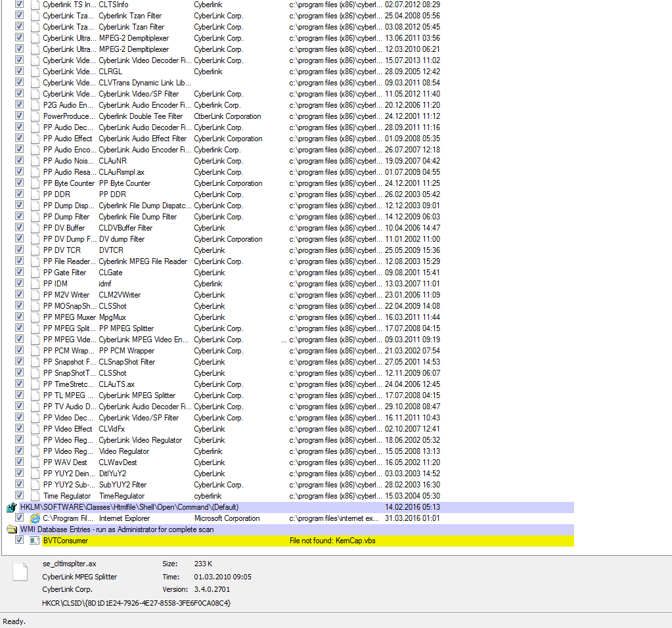Click the SubYUY2 Filter description
Viewport: 672px width, 628px height.
[x=123, y=485]
